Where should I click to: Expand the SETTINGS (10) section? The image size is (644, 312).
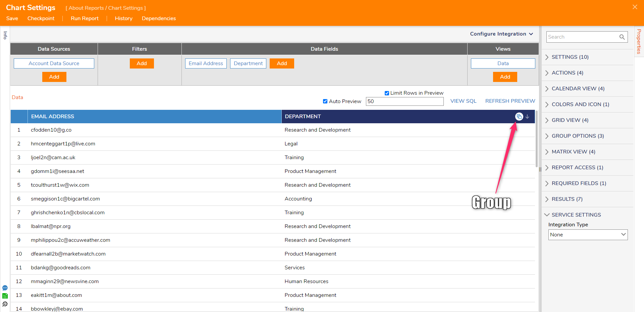587,57
